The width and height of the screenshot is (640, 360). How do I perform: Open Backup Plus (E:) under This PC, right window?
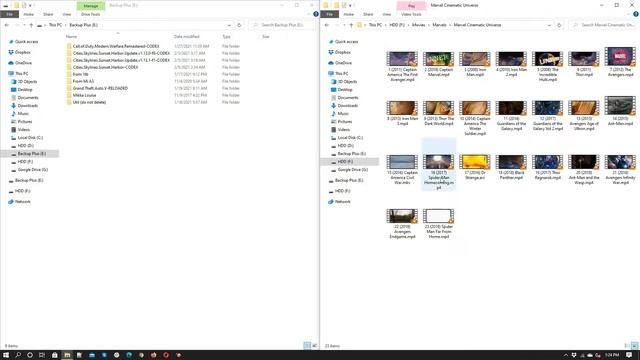coord(348,153)
